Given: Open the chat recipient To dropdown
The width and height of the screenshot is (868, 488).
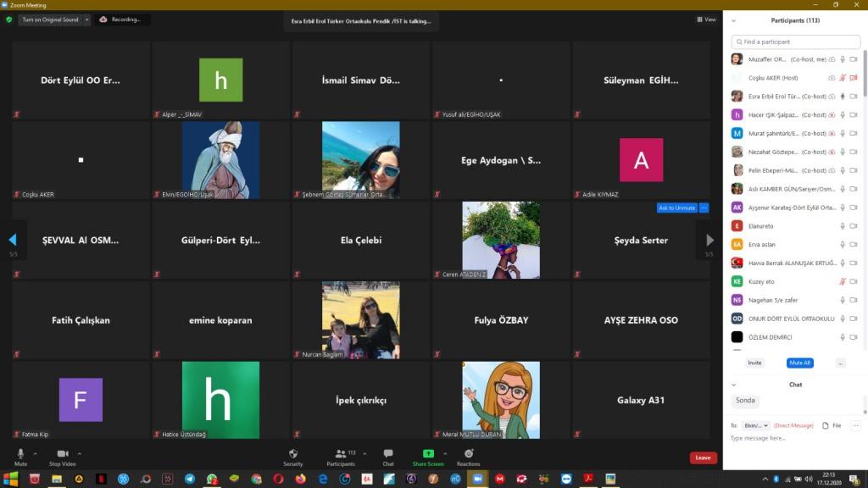Looking at the screenshot, I should [755, 425].
